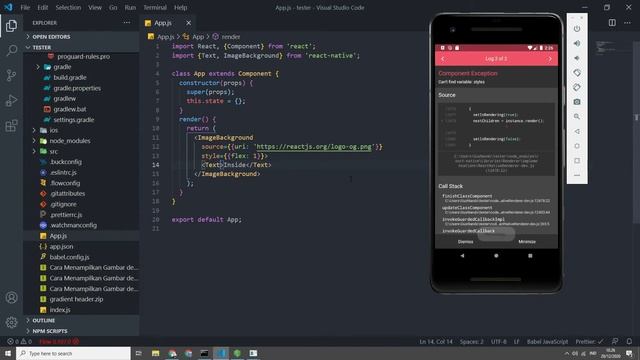
Task: Rotate emulator left
Action: point(577,73)
